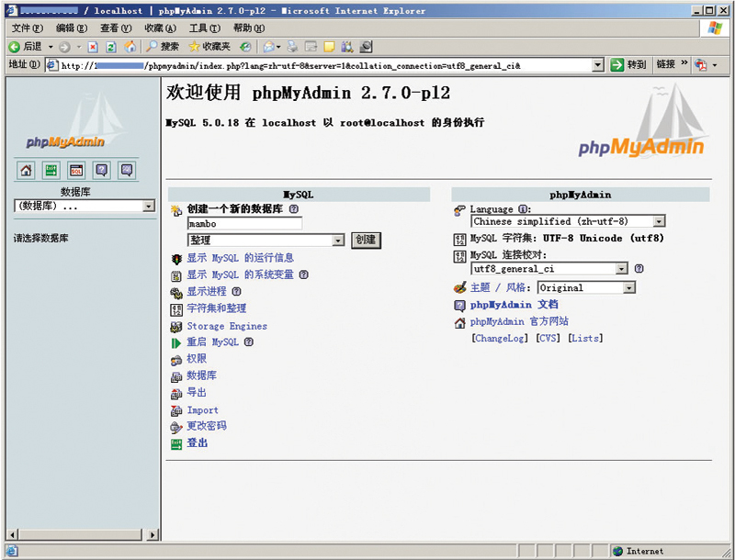Click the last icon in the IE toolbar

[366, 46]
